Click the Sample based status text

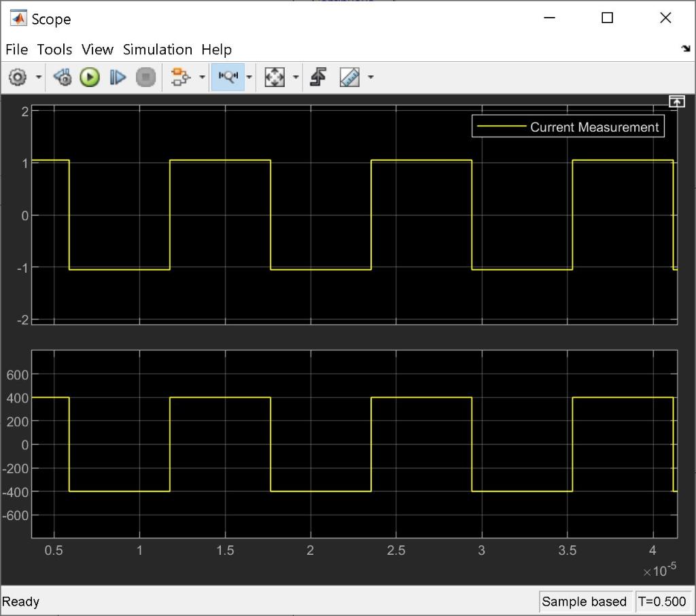[584, 601]
